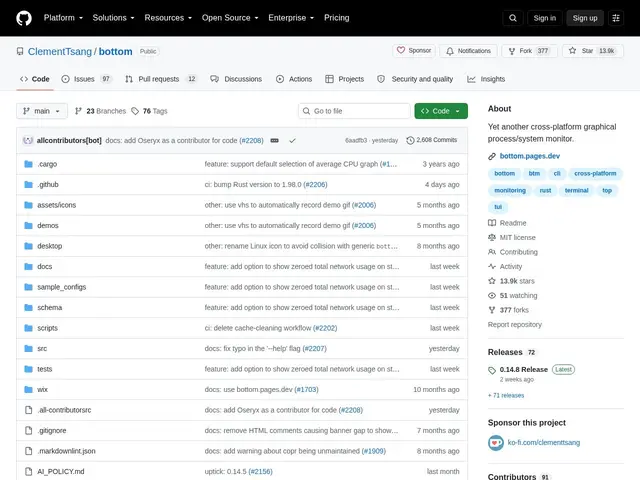Open the desktop folder
The image size is (640, 480).
click(x=50, y=246)
